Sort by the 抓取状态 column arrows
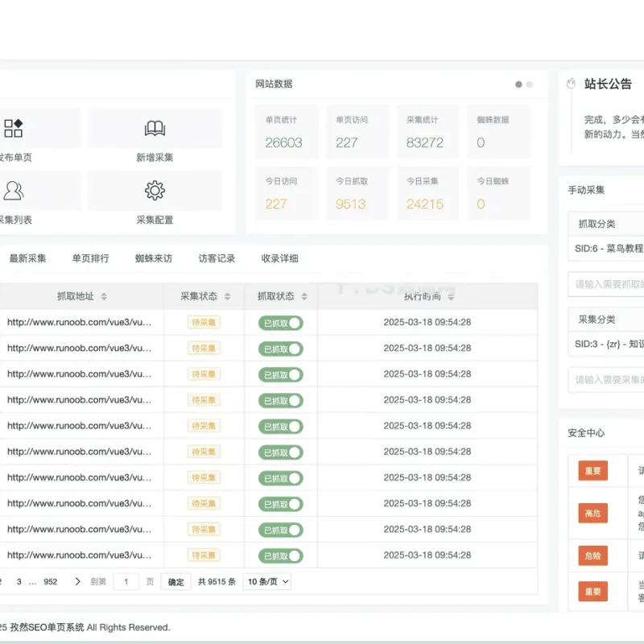This screenshot has height=644, width=644. pyautogui.click(x=304, y=296)
